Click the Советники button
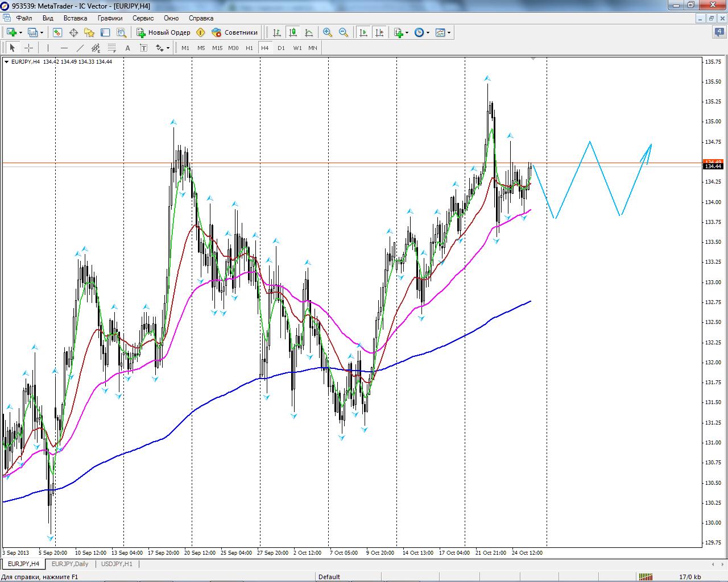Viewport: 728px width, 582px height. click(235, 32)
